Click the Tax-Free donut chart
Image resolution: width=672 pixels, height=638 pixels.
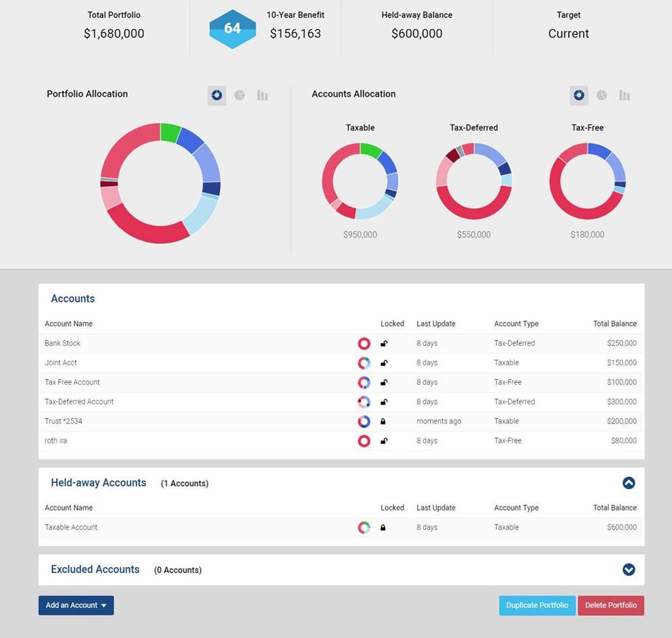[x=587, y=181]
